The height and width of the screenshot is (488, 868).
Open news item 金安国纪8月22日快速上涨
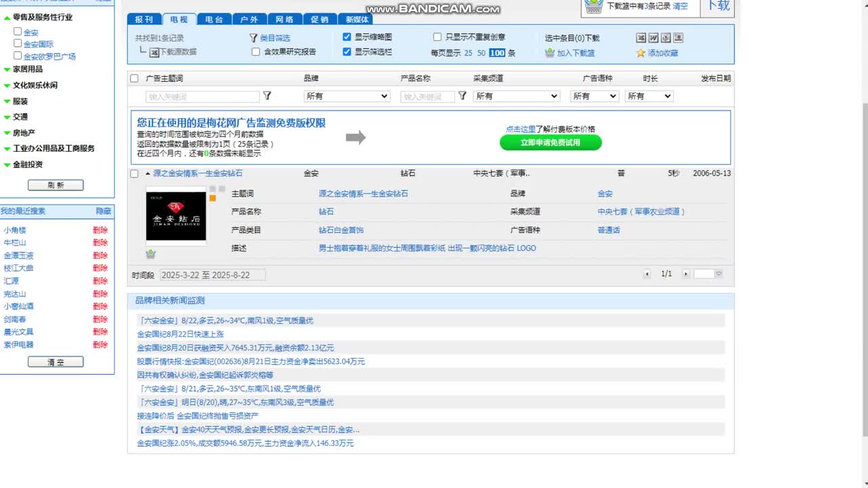(x=180, y=334)
